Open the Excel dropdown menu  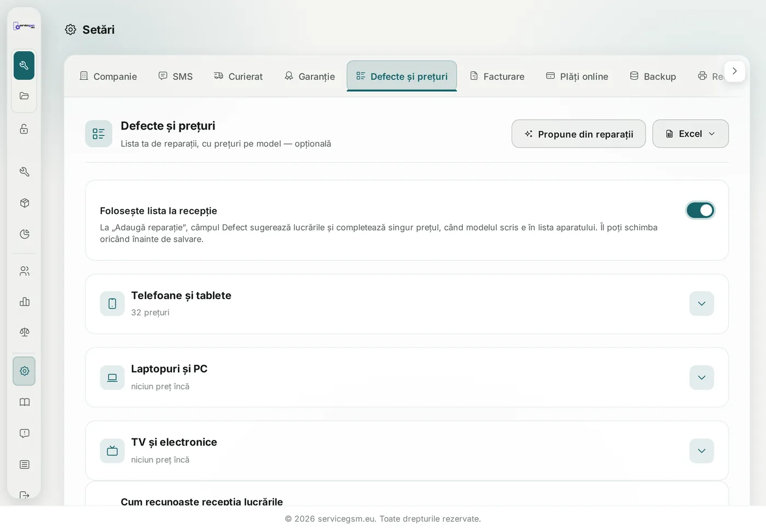(690, 134)
